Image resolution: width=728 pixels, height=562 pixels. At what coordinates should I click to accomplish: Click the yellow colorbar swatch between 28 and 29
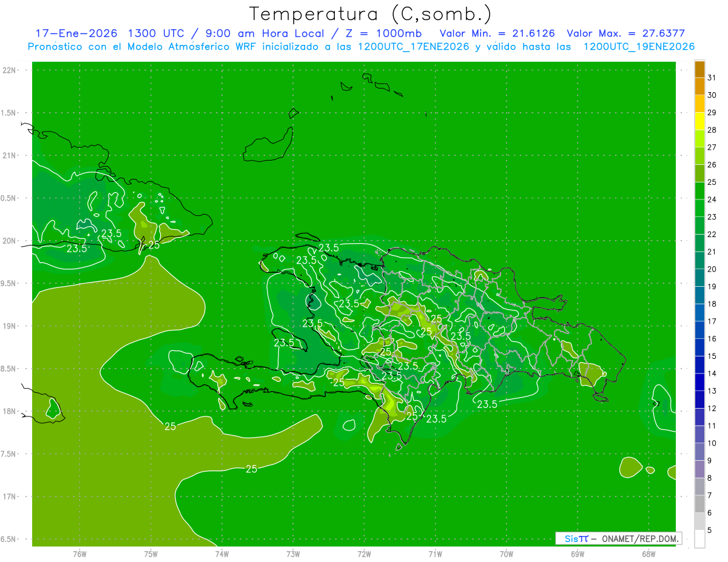pos(699,121)
